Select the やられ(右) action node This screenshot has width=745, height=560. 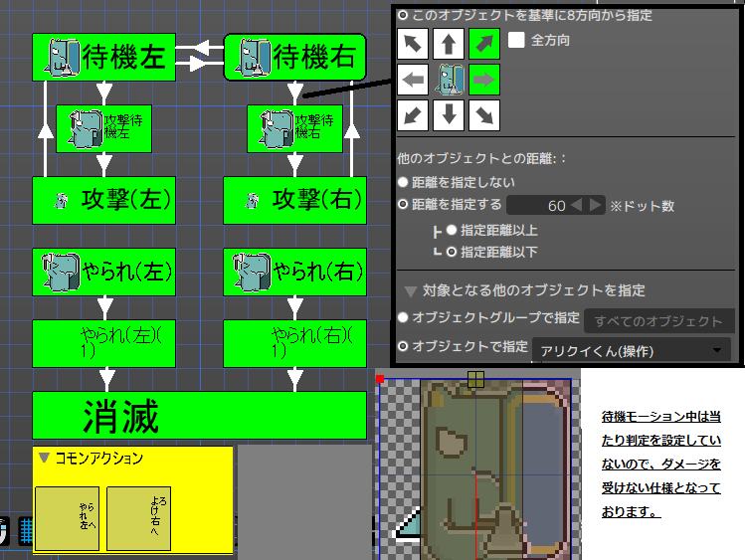click(x=295, y=273)
